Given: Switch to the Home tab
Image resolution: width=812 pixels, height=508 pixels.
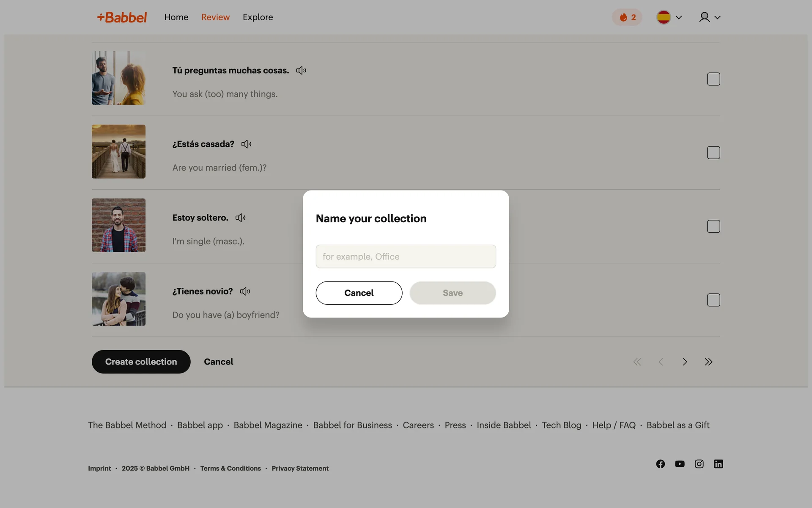Looking at the screenshot, I should [x=176, y=17].
